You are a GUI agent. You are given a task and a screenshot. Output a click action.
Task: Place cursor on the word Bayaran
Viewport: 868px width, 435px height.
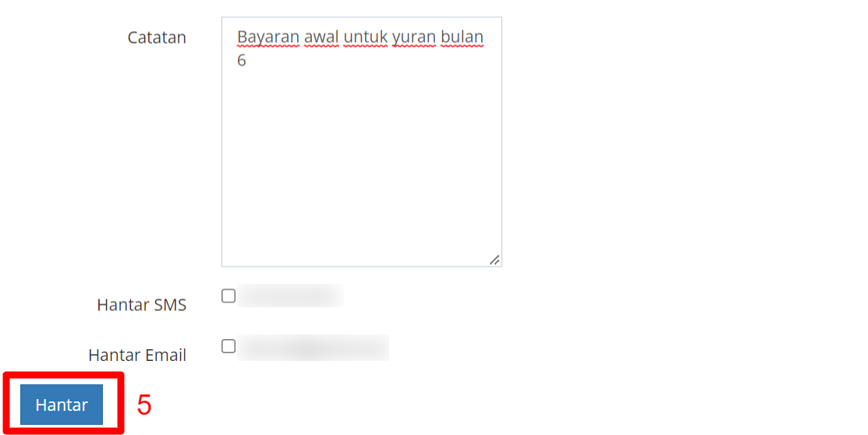pos(268,37)
